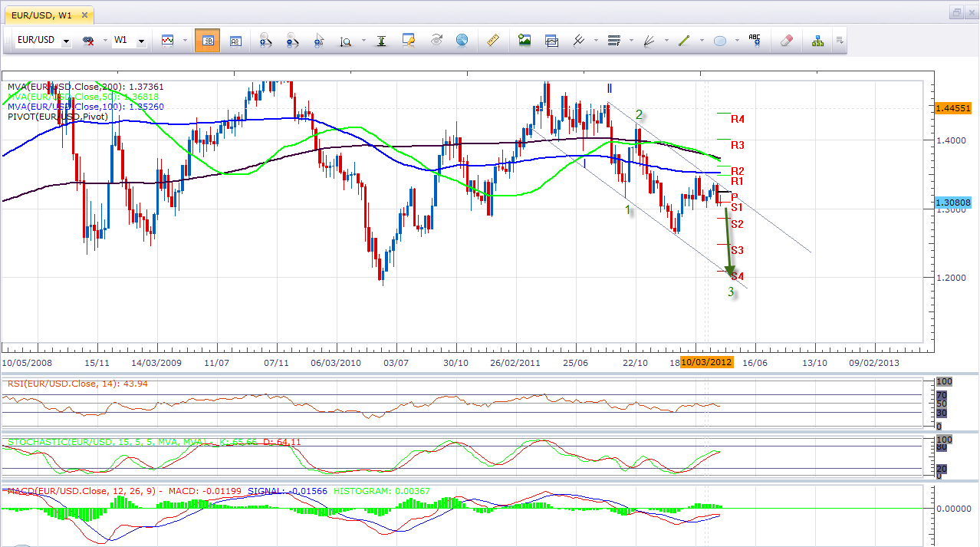
Task: Click the green hierarchy tree icon
Action: [818, 41]
